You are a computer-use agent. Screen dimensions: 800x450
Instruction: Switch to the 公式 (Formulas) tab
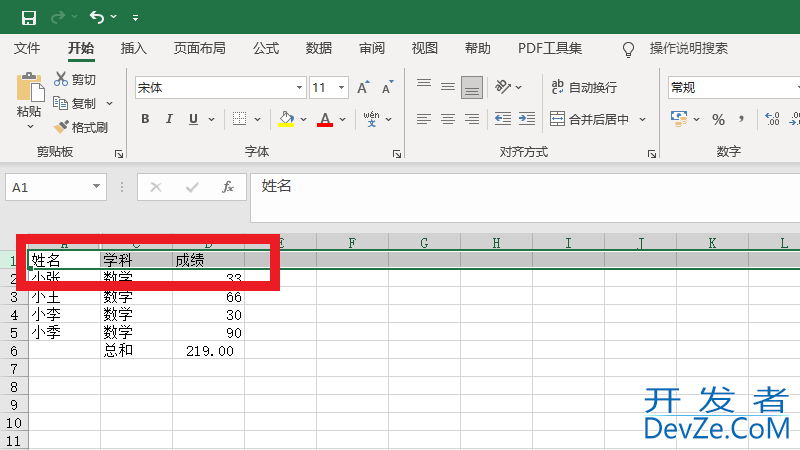pos(266,48)
